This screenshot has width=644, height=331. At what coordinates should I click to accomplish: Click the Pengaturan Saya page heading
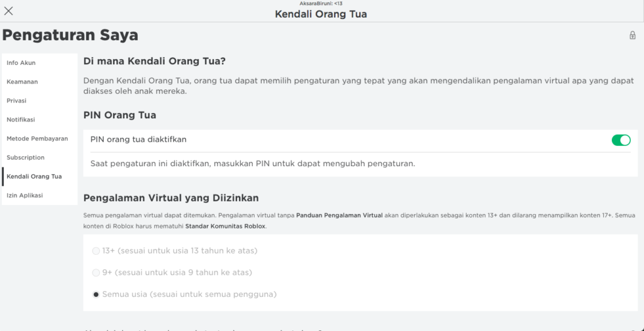[x=70, y=35]
